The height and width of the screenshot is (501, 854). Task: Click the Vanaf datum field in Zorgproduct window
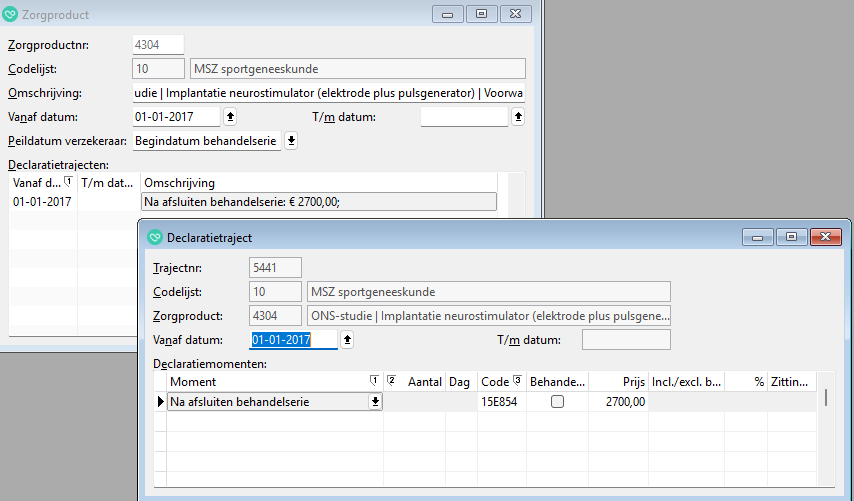click(176, 117)
